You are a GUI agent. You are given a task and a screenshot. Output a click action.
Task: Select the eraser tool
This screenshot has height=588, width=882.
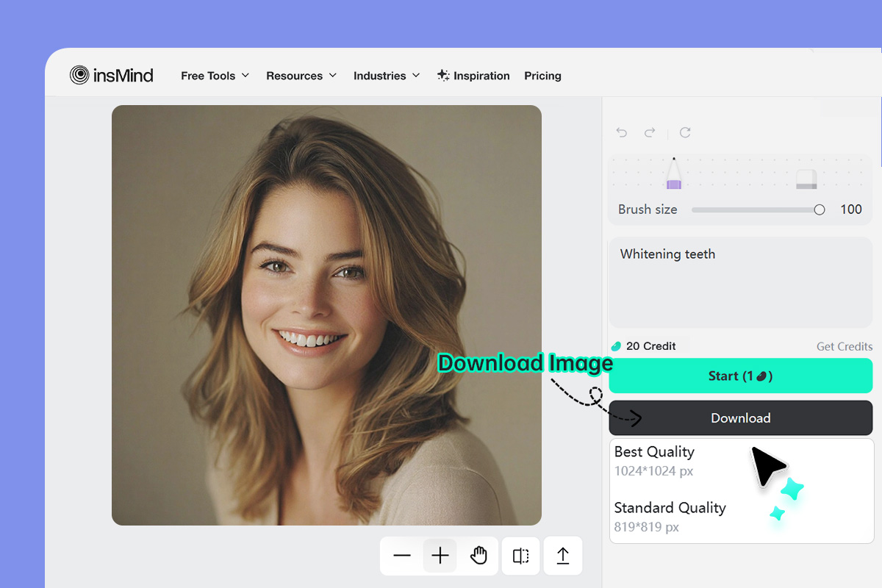pos(806,179)
